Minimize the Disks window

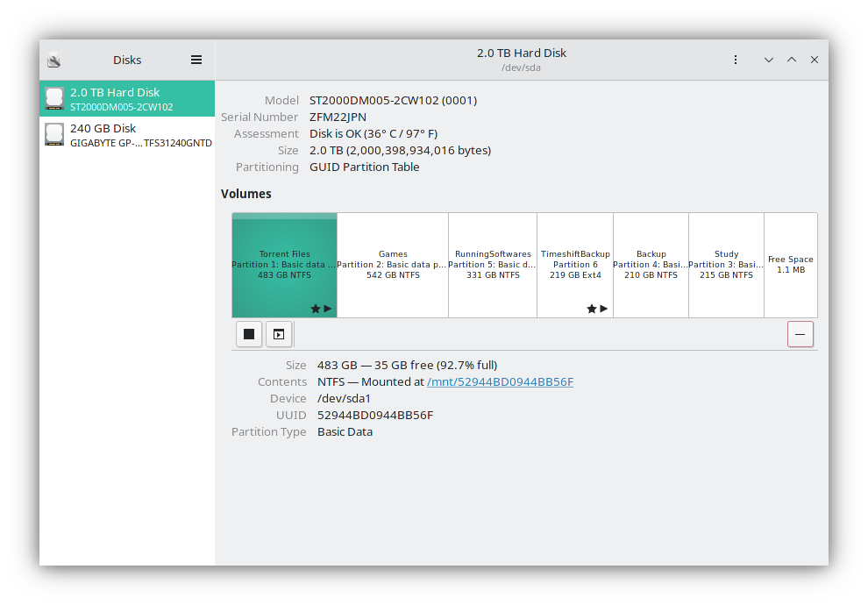coord(769,60)
